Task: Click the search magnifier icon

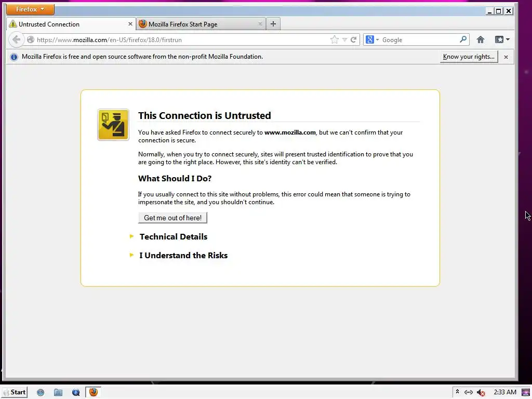Action: point(463,39)
